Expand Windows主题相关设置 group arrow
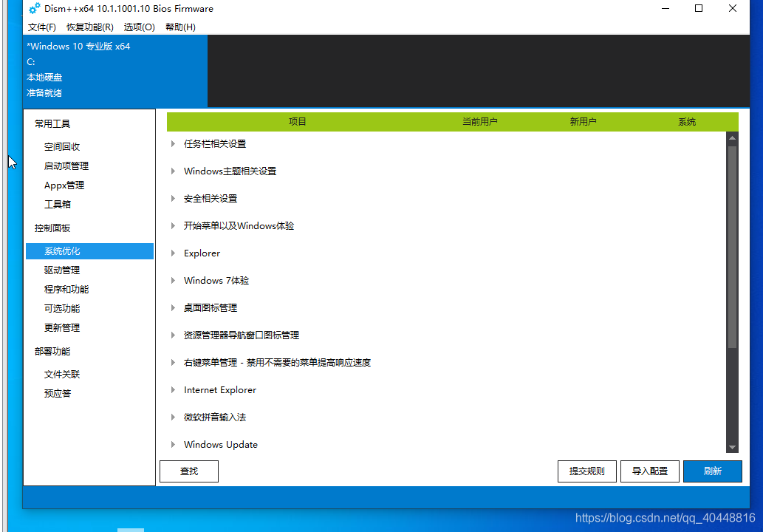Screen dimensions: 763x532 click(173, 171)
